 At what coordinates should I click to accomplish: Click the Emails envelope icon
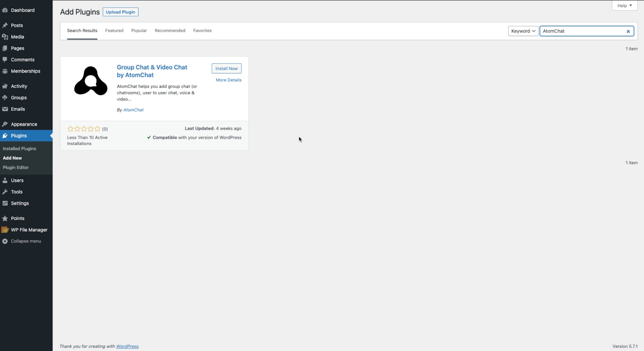click(5, 109)
